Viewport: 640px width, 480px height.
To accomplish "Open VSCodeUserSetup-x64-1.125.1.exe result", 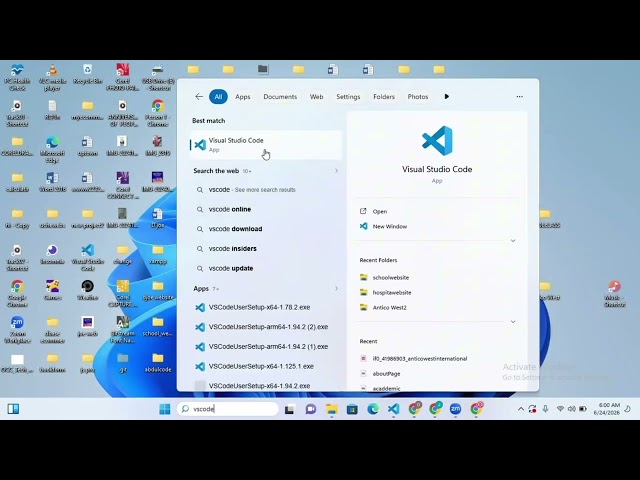I will [x=266, y=366].
